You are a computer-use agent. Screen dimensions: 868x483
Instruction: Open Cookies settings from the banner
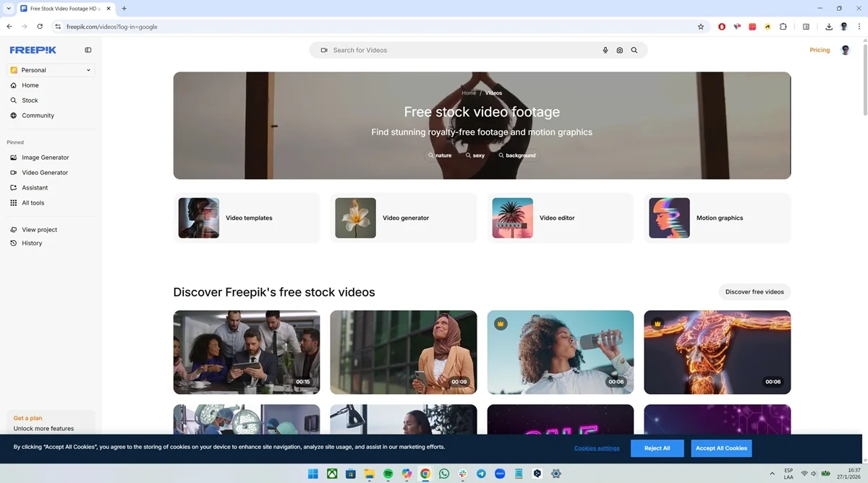pyautogui.click(x=596, y=448)
